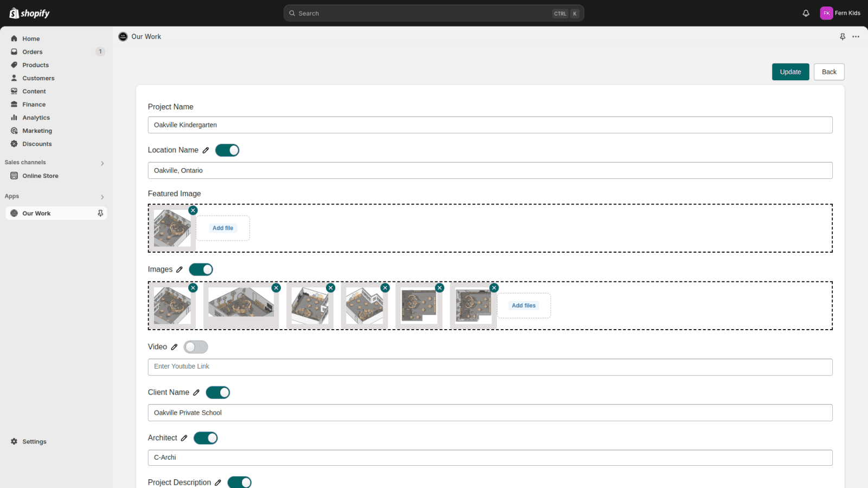Click the Update button
Viewport: 868px width, 488px height.
pyautogui.click(x=790, y=72)
